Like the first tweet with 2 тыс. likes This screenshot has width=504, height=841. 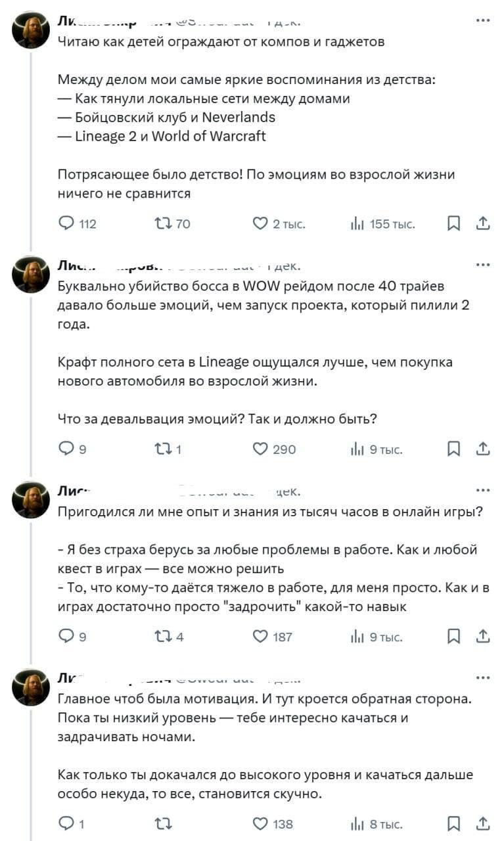[260, 223]
